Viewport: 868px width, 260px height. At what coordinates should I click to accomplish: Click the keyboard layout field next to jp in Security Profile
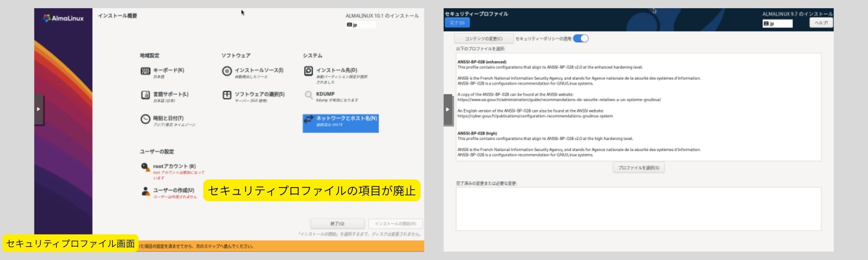778,23
